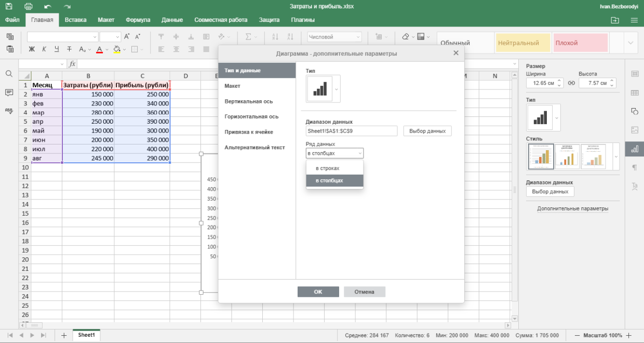Screen dimensions: 644x343
Task: Open the format as table template icon
Action: pos(421,37)
